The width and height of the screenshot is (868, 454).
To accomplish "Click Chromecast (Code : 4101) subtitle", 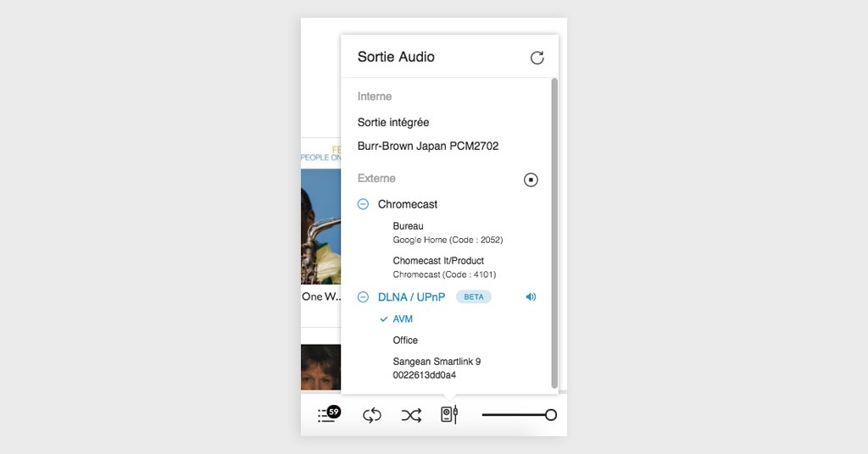I will pyautogui.click(x=444, y=274).
